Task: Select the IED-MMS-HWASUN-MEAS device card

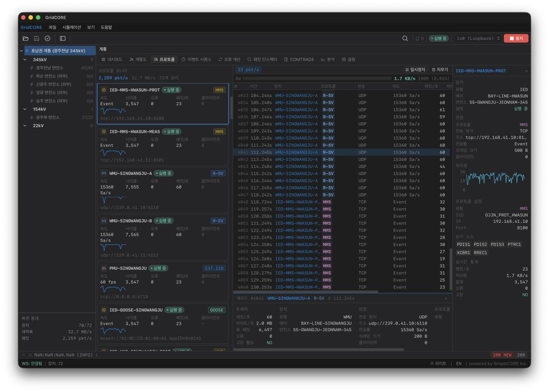Action: [x=163, y=146]
